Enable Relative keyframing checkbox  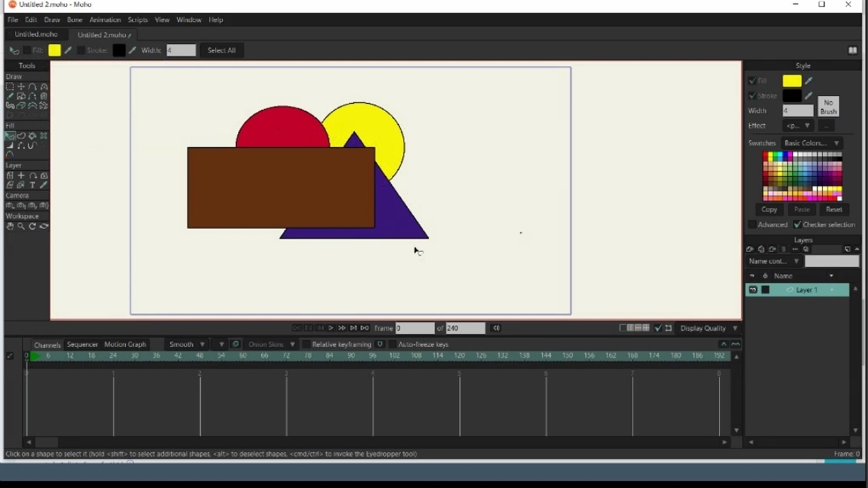tap(307, 344)
